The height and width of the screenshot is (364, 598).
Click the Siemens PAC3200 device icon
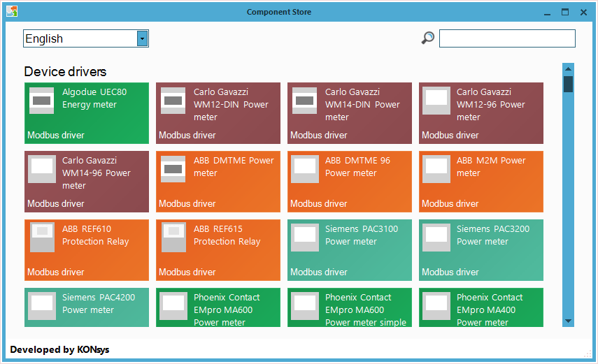pyautogui.click(x=436, y=238)
